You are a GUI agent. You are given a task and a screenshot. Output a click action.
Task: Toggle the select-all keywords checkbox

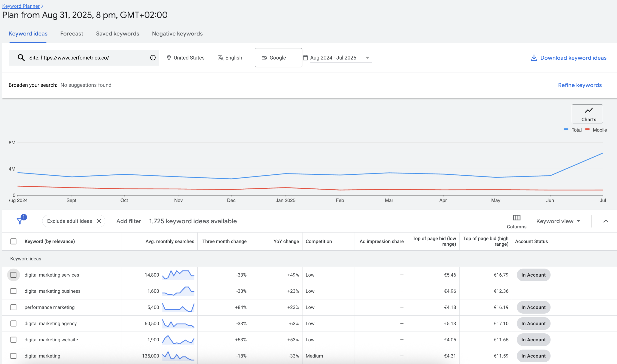pos(13,241)
